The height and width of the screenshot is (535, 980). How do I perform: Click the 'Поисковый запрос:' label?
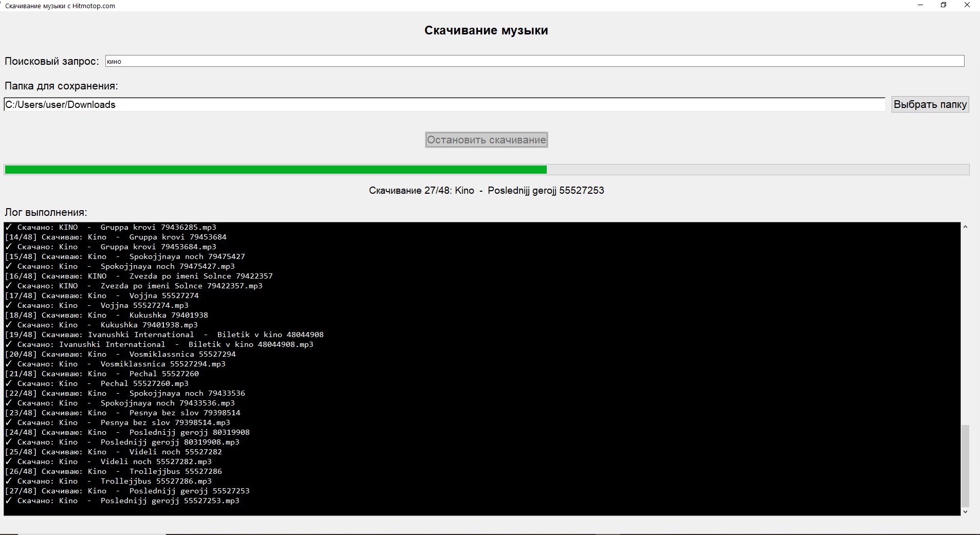point(52,61)
